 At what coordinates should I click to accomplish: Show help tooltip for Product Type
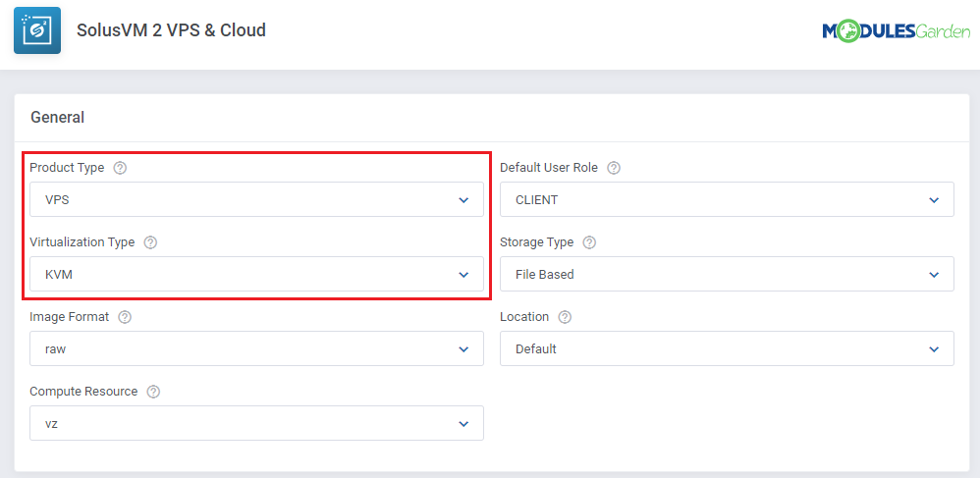click(x=120, y=168)
